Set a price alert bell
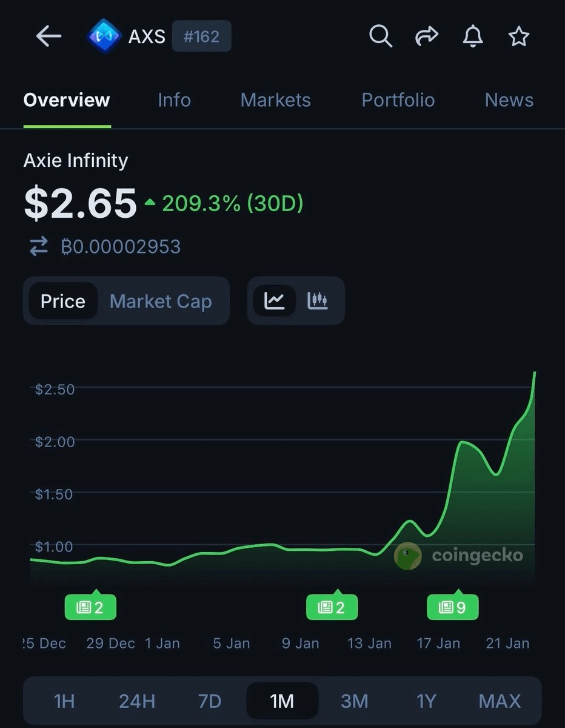 point(472,36)
